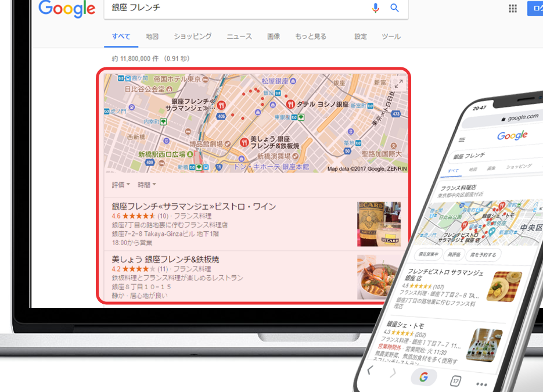Click the search box containing 銀座 フレンチ
The height and width of the screenshot is (392, 543).
[x=256, y=8]
